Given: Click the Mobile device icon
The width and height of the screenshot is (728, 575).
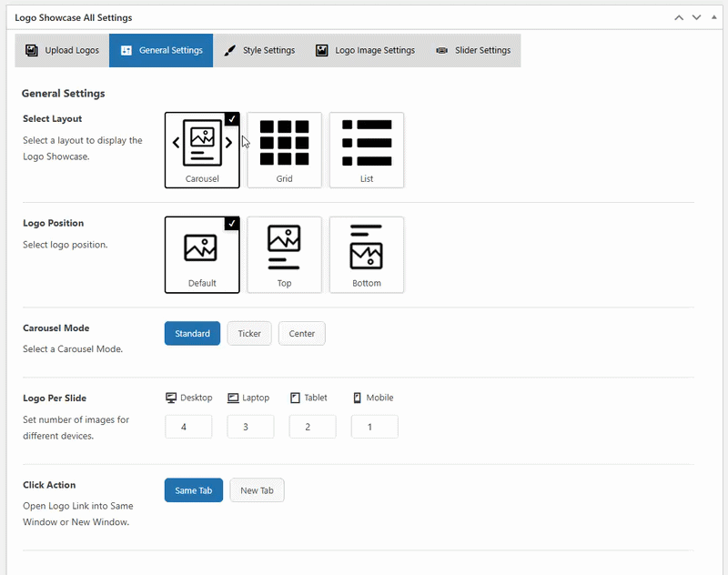Looking at the screenshot, I should [357, 398].
